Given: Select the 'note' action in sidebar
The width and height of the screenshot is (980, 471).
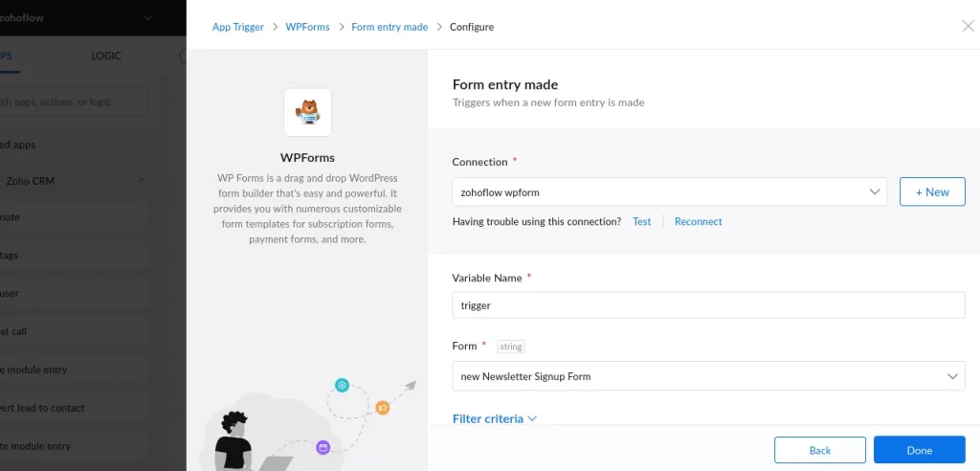Looking at the screenshot, I should click(74, 217).
